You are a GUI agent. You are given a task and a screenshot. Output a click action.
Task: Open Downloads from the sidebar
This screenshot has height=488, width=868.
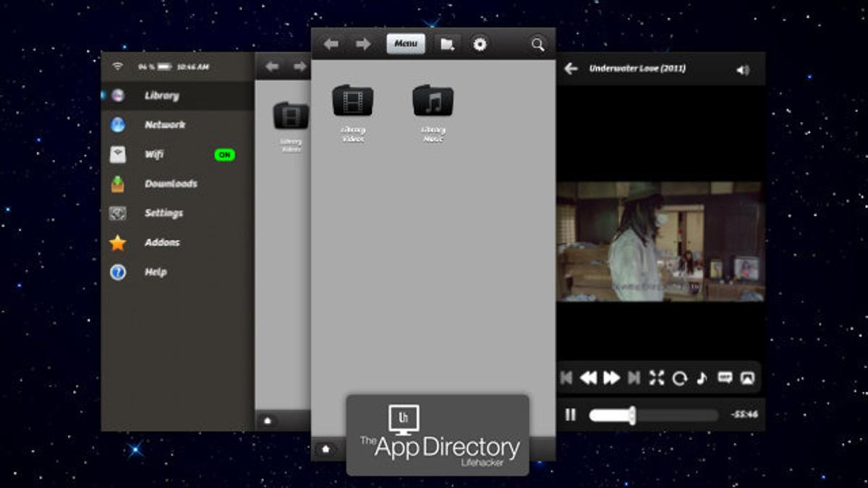(171, 184)
